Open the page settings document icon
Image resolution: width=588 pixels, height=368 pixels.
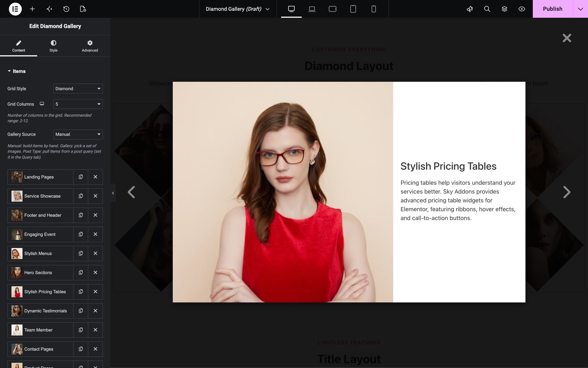pos(83,9)
